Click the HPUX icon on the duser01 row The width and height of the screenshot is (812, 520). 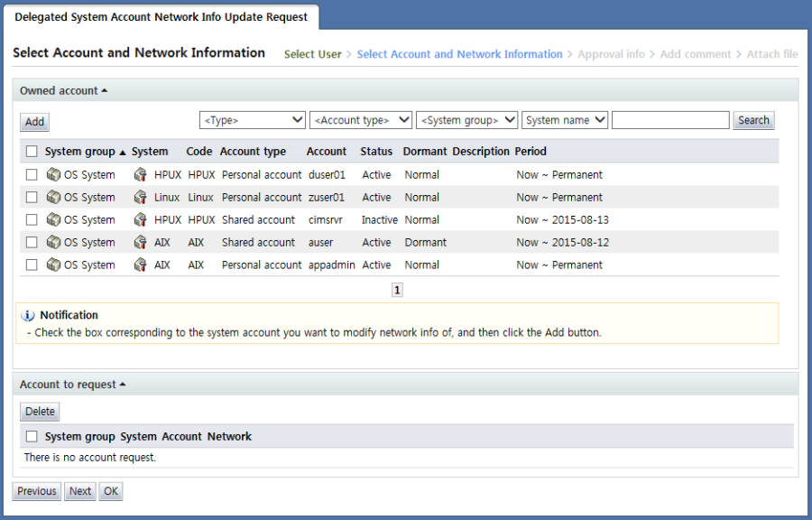coord(141,174)
